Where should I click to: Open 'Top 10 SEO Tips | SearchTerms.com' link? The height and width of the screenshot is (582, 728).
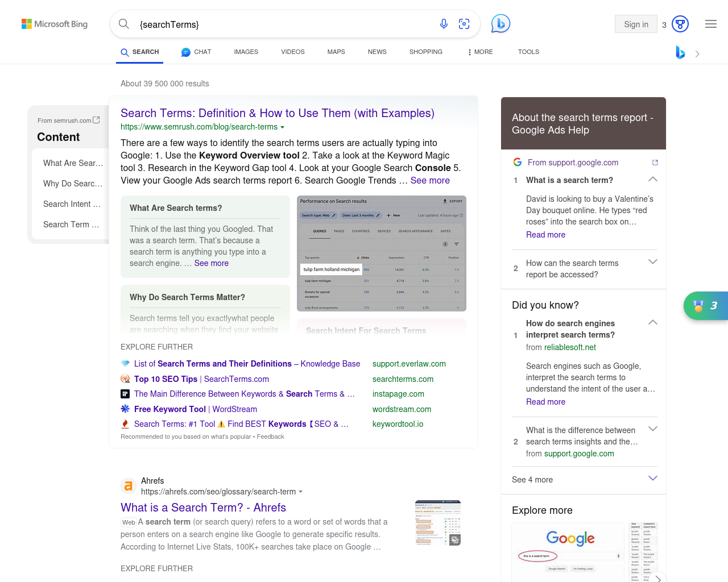pos(201,379)
